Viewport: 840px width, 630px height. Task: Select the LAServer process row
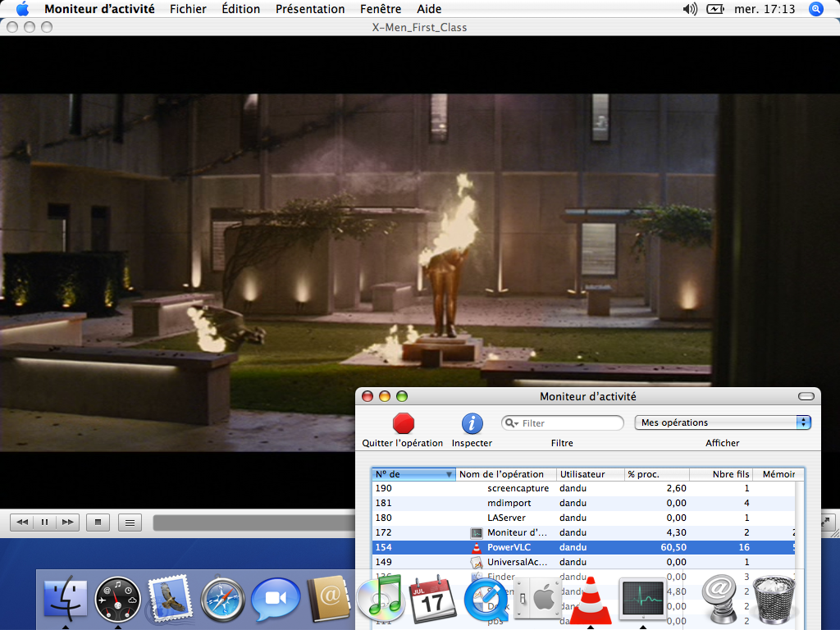coord(583,518)
